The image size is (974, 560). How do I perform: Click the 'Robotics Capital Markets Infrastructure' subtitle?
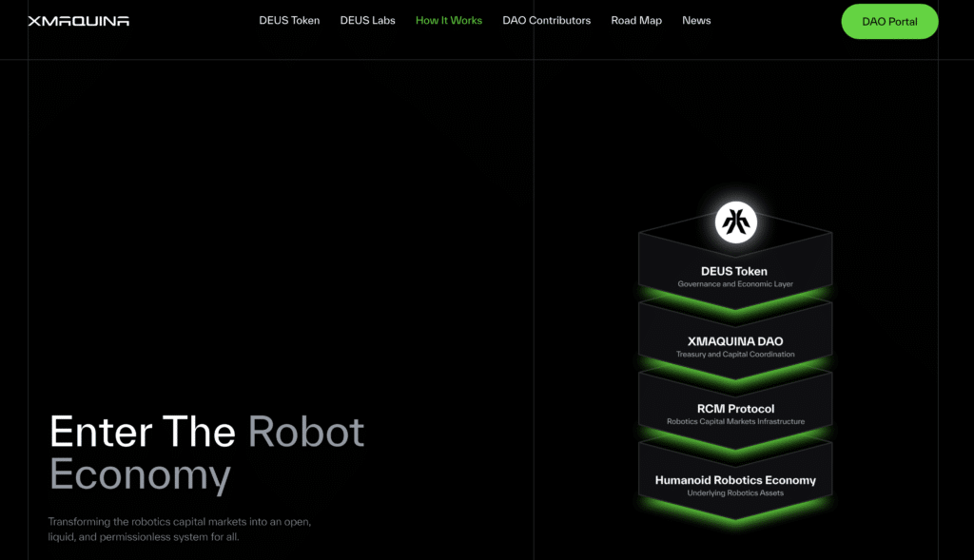(735, 421)
